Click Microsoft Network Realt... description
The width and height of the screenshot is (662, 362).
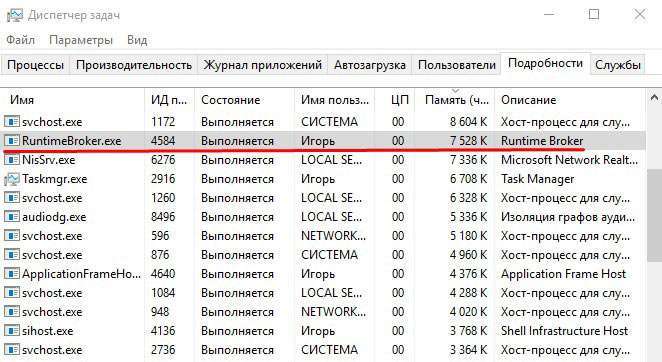[570, 160]
